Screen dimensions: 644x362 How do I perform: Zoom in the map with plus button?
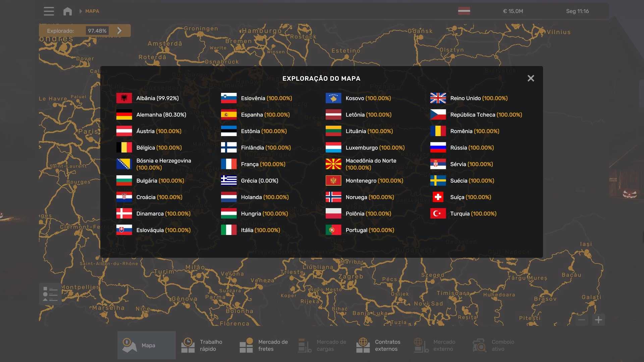coord(598,320)
